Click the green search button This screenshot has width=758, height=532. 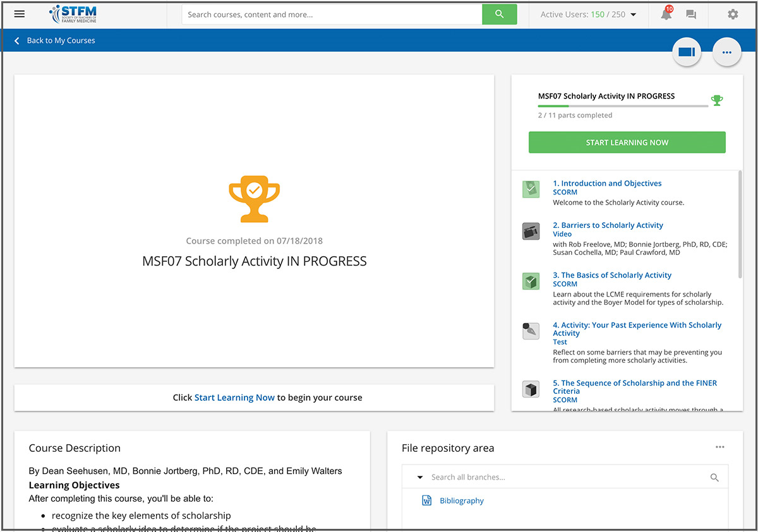click(500, 15)
